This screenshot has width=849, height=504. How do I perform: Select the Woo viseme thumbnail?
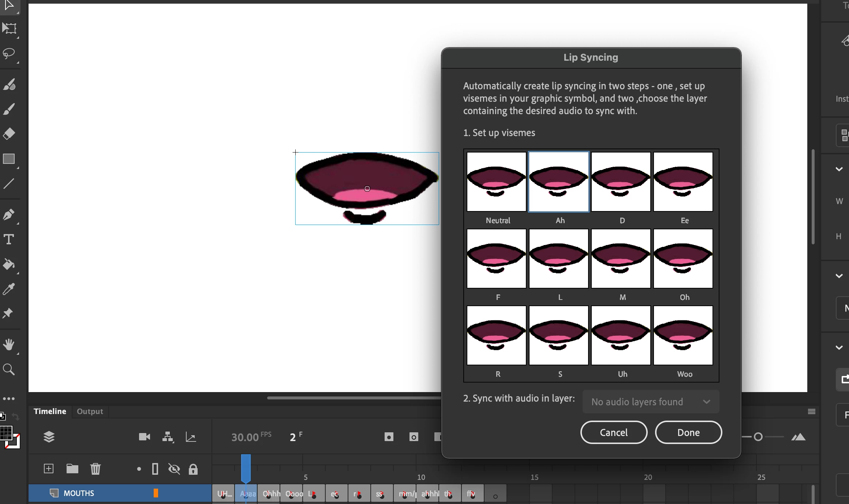[683, 335]
